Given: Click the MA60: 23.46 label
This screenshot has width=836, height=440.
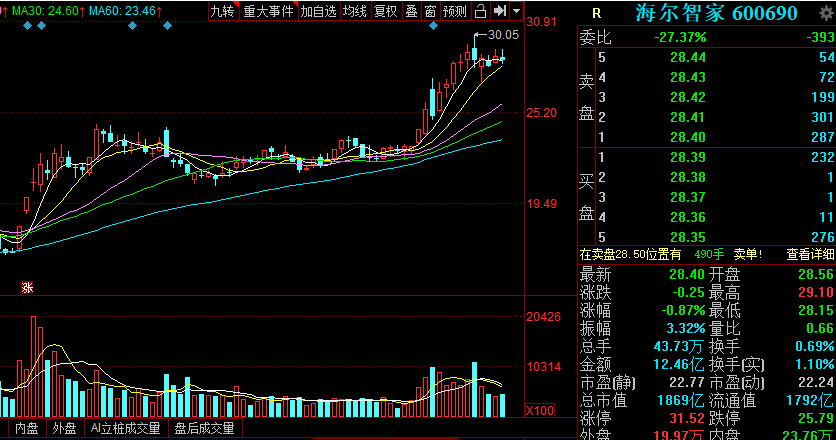Looking at the screenshot, I should pos(122,11).
